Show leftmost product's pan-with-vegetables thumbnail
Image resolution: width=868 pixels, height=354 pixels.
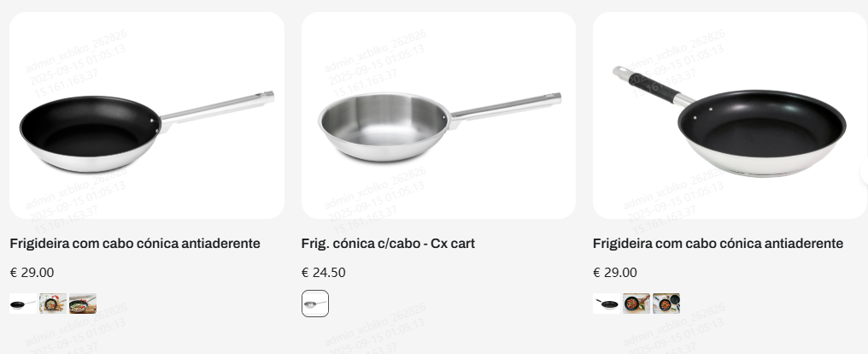tap(53, 304)
